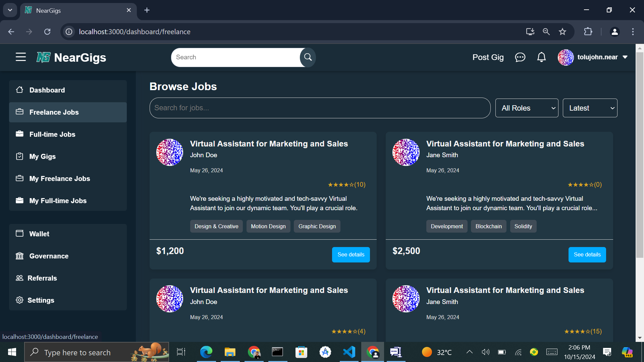Go to Full-time Jobs in sidebar
Image resolution: width=644 pixels, height=362 pixels.
pos(52,134)
